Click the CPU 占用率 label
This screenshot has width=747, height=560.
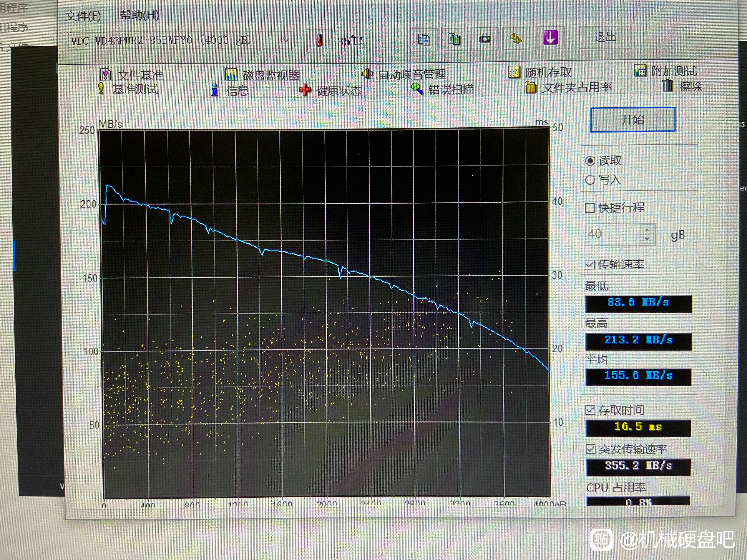pos(616,487)
